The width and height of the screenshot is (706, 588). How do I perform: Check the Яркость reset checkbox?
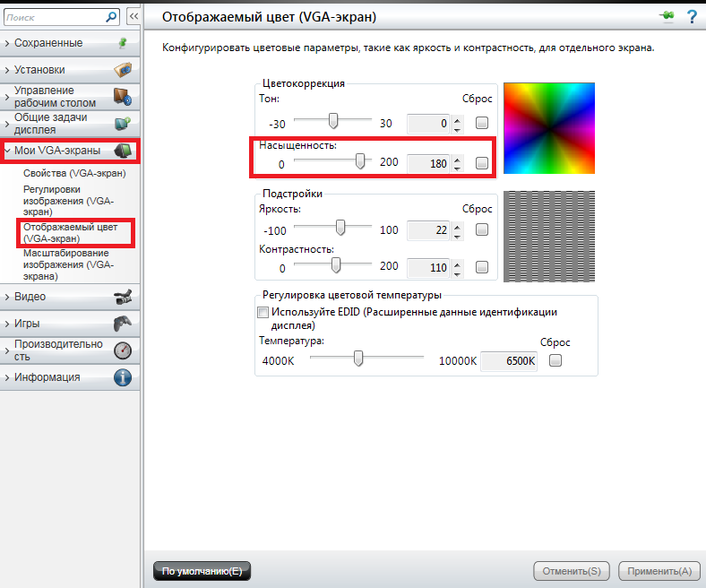tap(482, 229)
